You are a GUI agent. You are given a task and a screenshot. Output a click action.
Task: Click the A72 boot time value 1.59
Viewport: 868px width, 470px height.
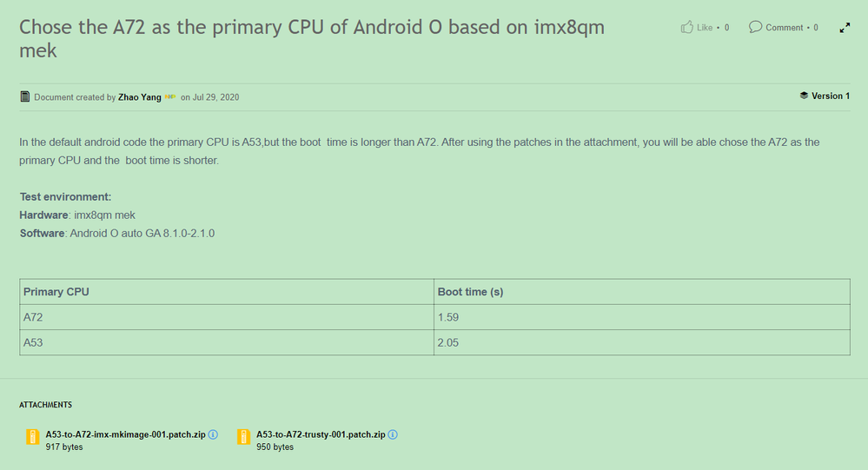[449, 317]
